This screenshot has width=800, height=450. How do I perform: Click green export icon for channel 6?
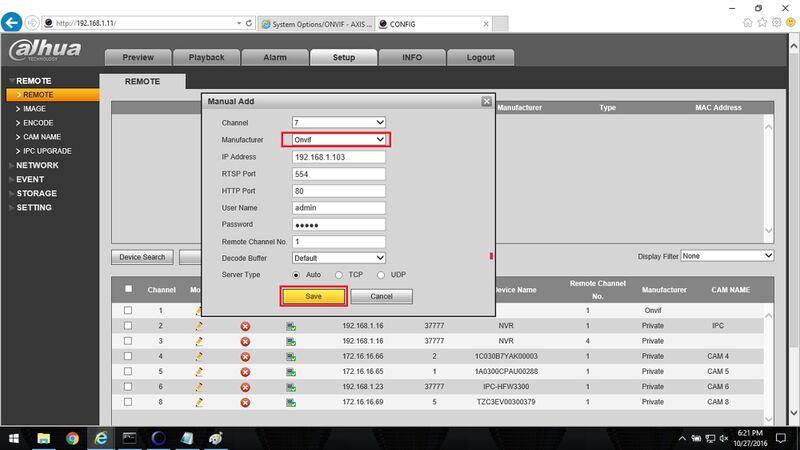click(x=291, y=387)
